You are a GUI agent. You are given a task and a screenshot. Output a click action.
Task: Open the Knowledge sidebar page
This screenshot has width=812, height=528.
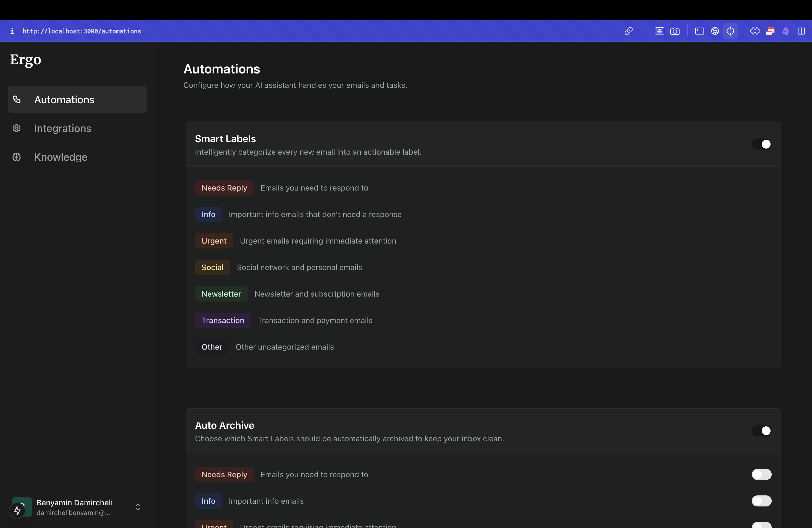tap(61, 157)
